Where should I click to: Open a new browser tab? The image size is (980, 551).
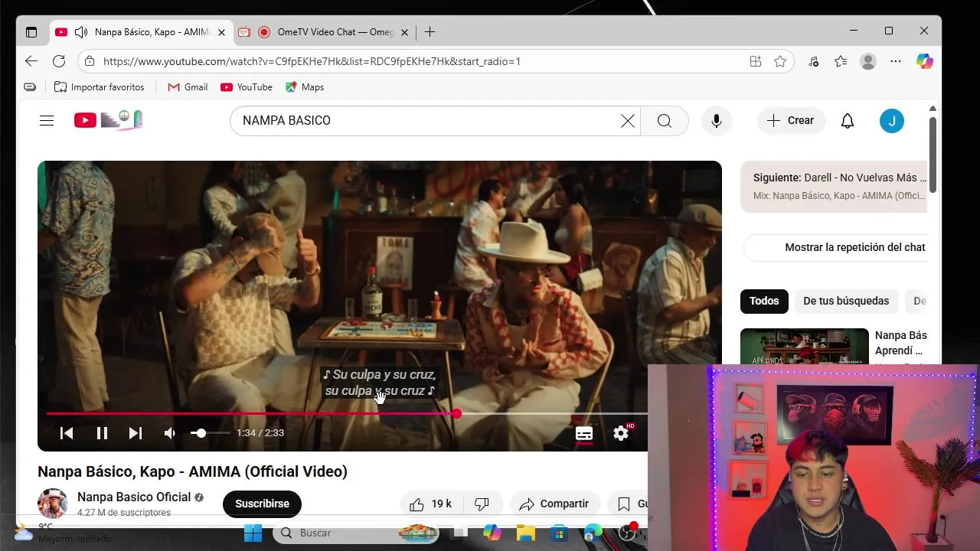pos(430,32)
